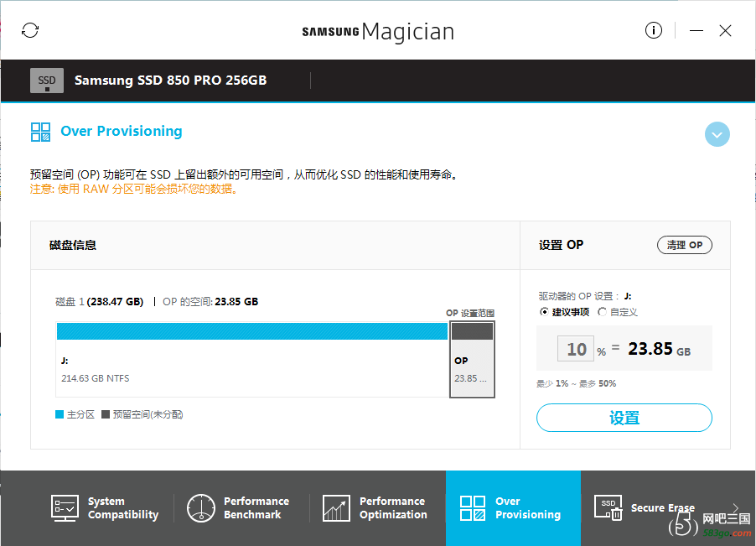Click the Performance Benchmark gauge icon
The width and height of the screenshot is (756, 546).
[x=200, y=508]
